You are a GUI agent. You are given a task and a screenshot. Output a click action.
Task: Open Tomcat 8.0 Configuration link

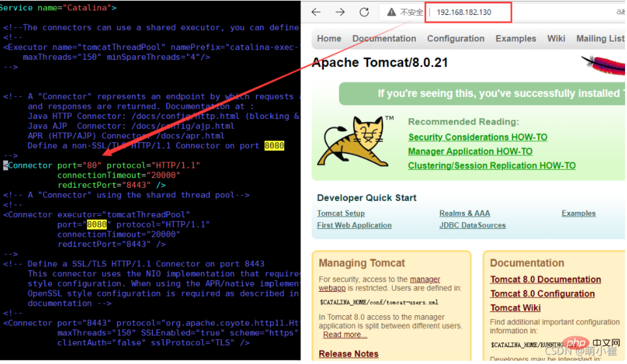[x=542, y=294]
